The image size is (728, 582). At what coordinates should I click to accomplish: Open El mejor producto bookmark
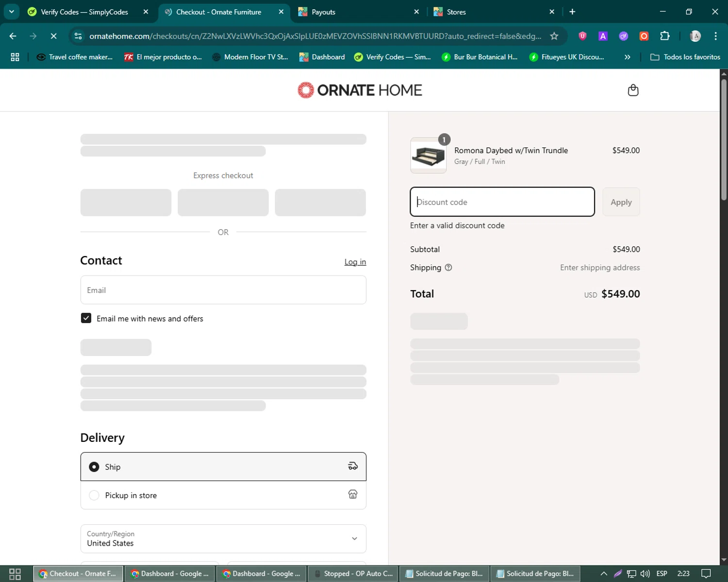[163, 57]
